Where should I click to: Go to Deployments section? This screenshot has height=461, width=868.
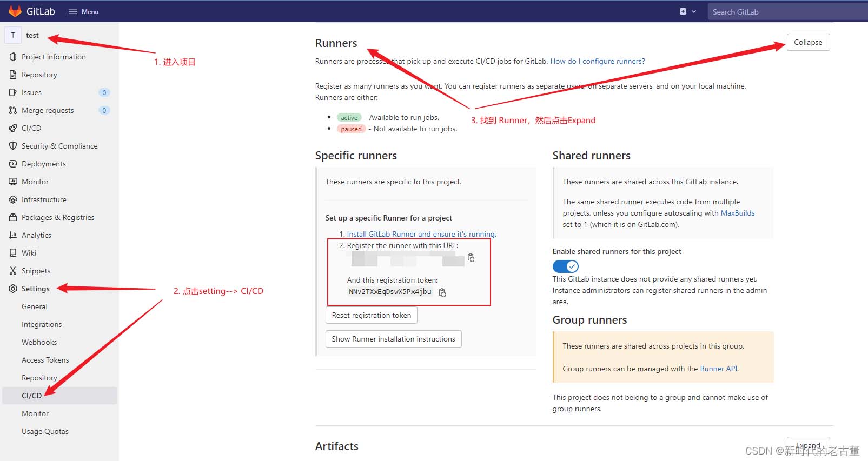[44, 164]
